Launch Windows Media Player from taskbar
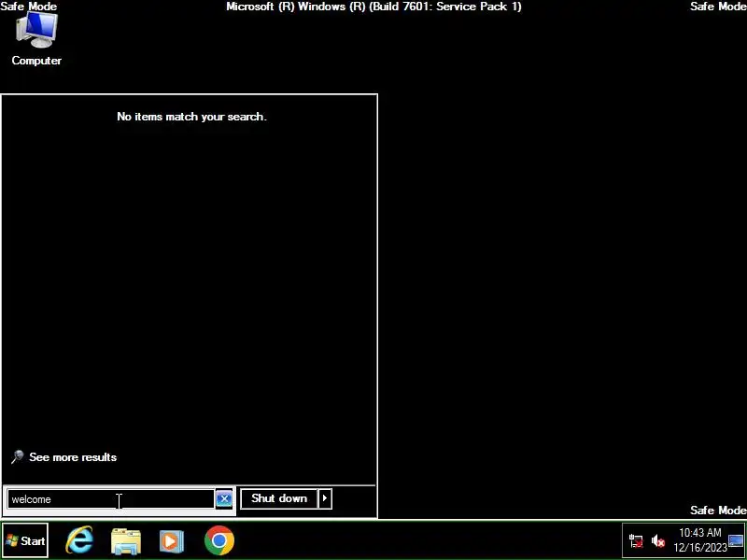This screenshot has width=747, height=560. click(x=172, y=541)
